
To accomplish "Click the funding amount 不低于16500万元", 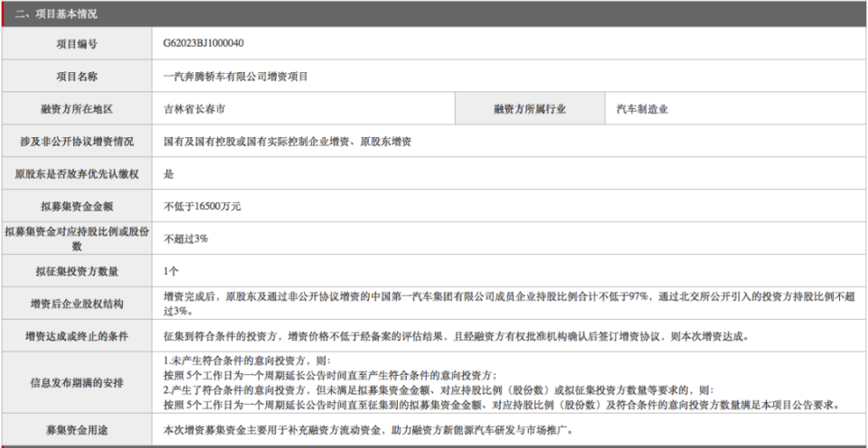I will 202,207.
